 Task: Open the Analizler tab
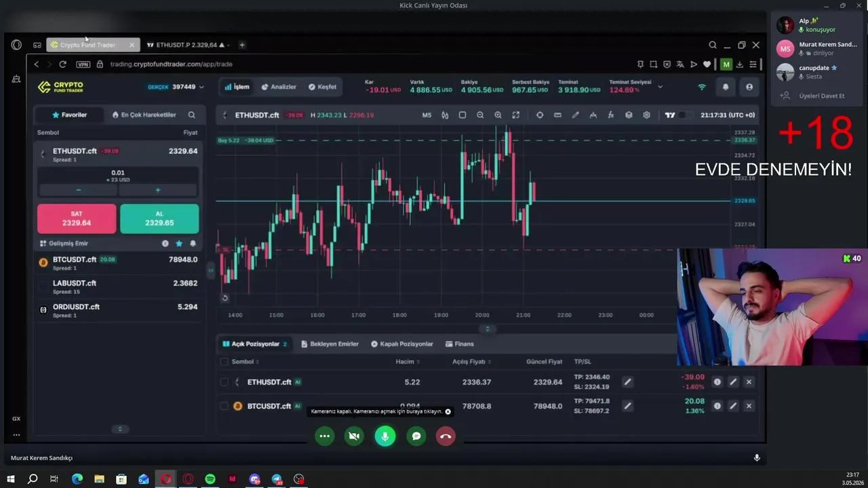279,87
